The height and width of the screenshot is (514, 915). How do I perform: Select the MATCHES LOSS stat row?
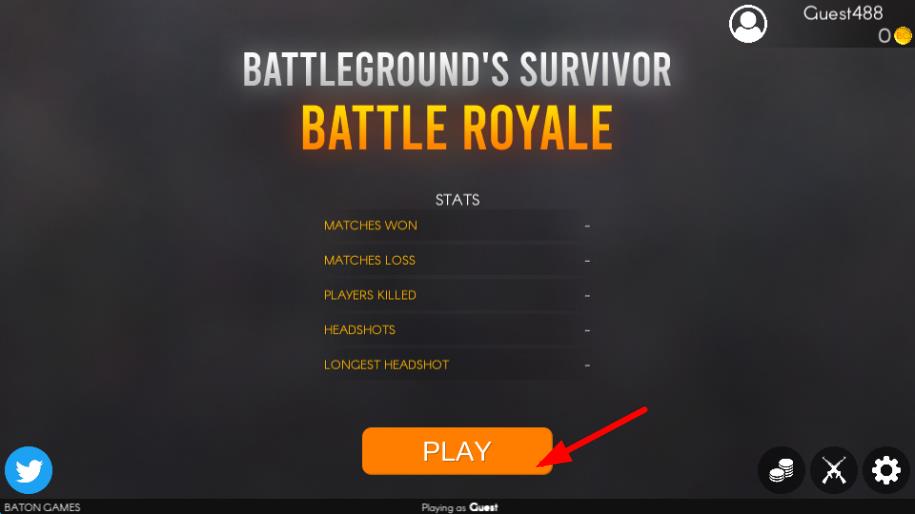coord(458,260)
